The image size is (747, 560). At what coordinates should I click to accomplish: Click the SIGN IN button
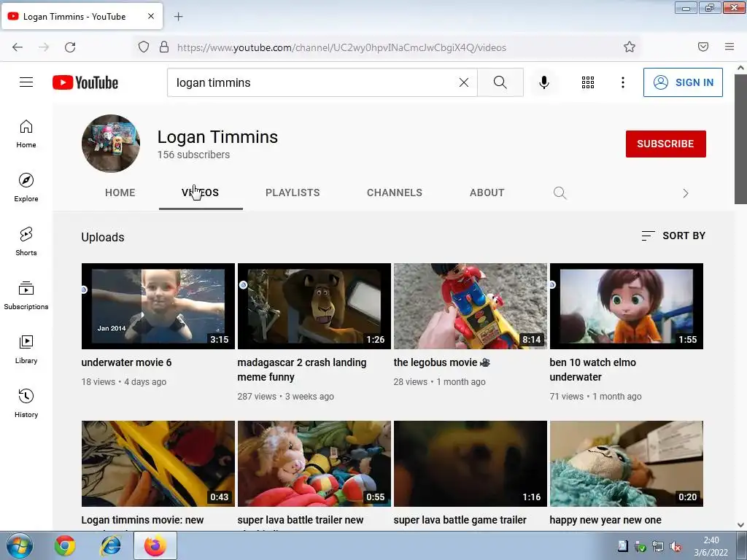pos(683,82)
